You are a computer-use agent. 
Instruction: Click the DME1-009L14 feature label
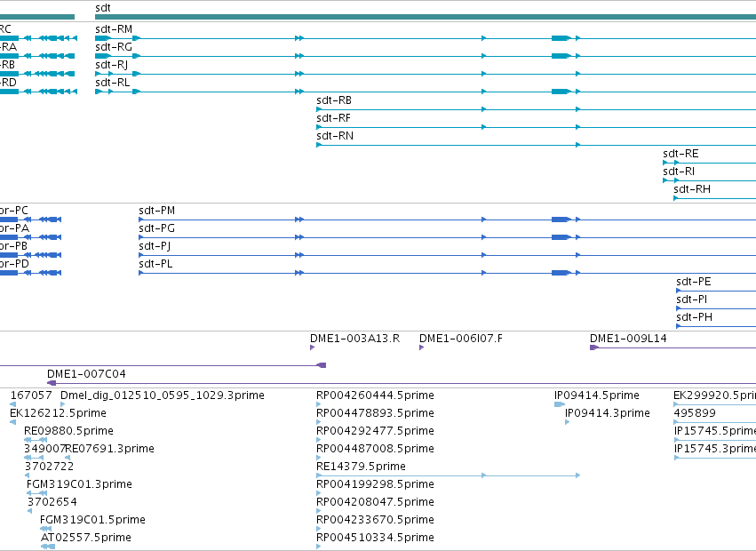tap(628, 339)
